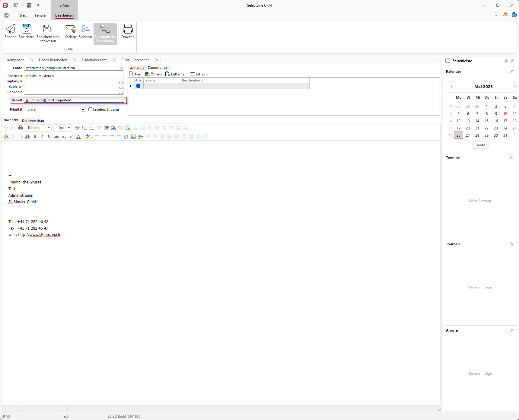Toggle bold formatting in message toolbar

click(35, 137)
